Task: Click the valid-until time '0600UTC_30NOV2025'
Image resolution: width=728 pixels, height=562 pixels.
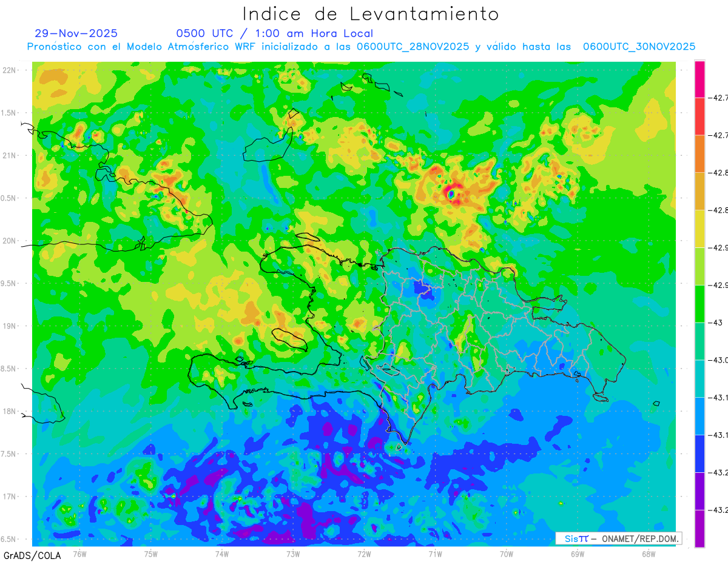Action: coord(639,47)
